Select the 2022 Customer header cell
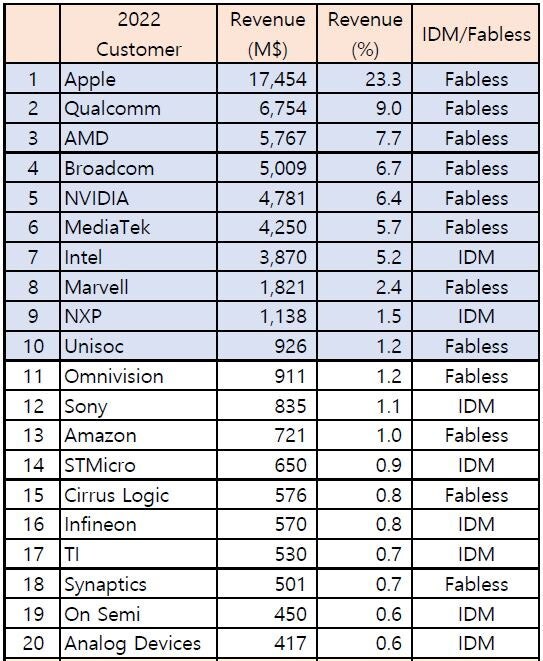The height and width of the screenshot is (661, 543). tap(139, 34)
